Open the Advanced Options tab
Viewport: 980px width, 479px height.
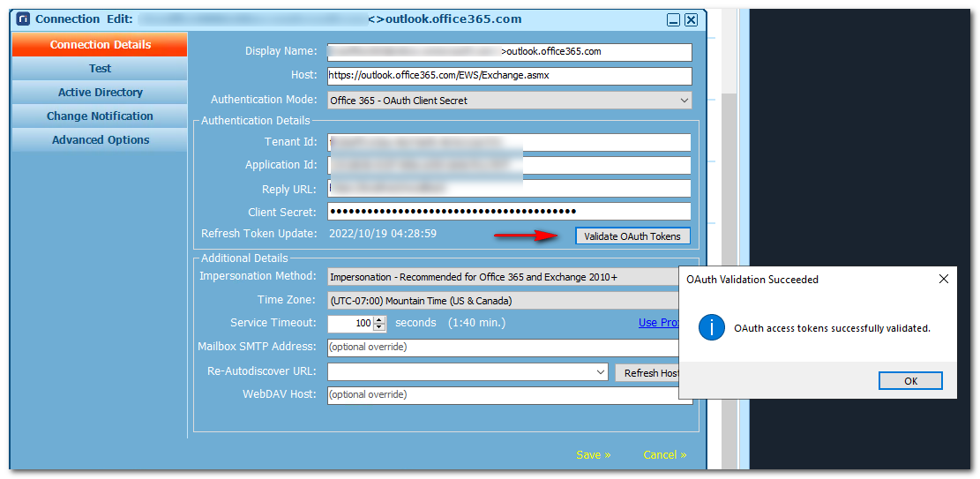click(x=100, y=140)
